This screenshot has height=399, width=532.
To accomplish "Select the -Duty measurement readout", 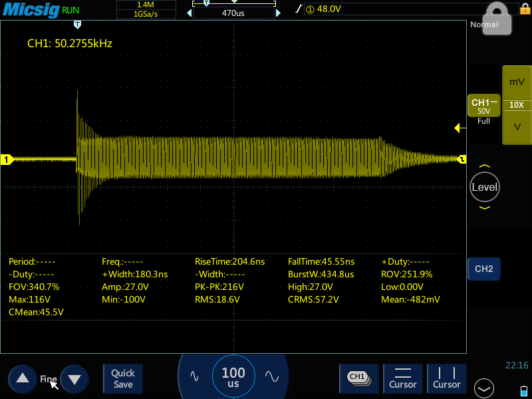I will click(x=31, y=274).
